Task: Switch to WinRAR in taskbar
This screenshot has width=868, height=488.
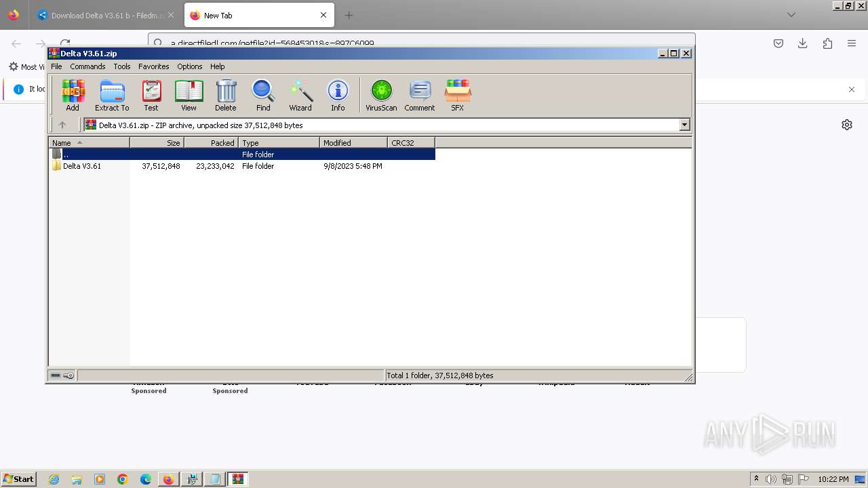Action: [237, 479]
